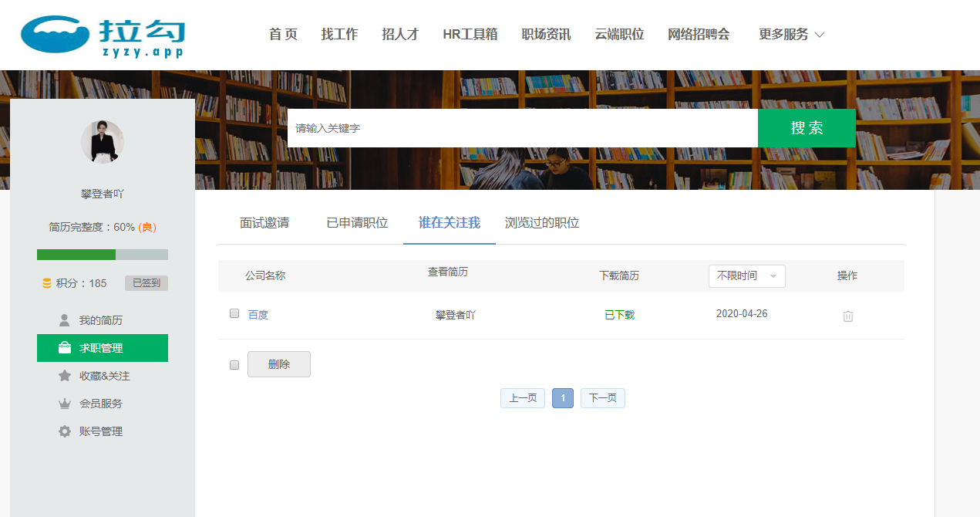Open 账号管理 in sidebar
980x517 pixels.
pyautogui.click(x=103, y=431)
